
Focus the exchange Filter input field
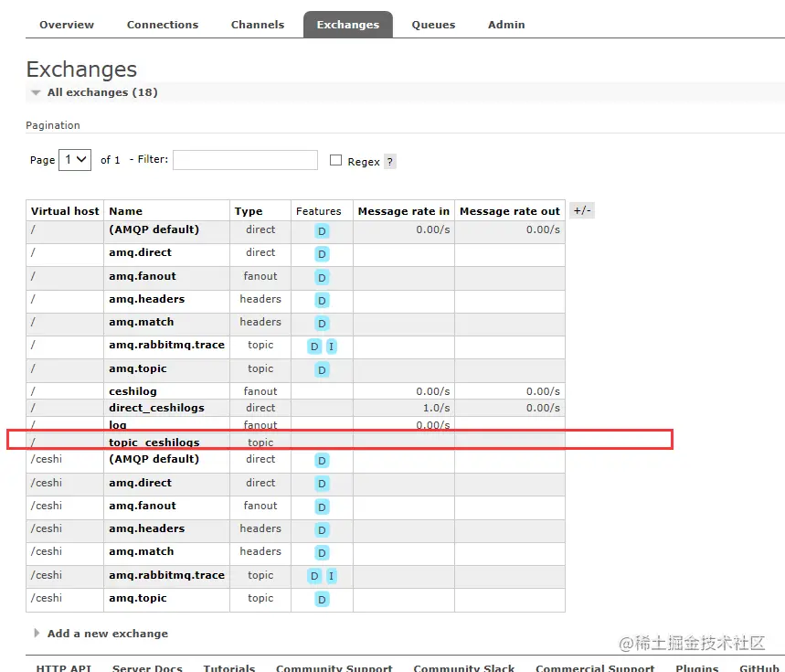pos(245,160)
